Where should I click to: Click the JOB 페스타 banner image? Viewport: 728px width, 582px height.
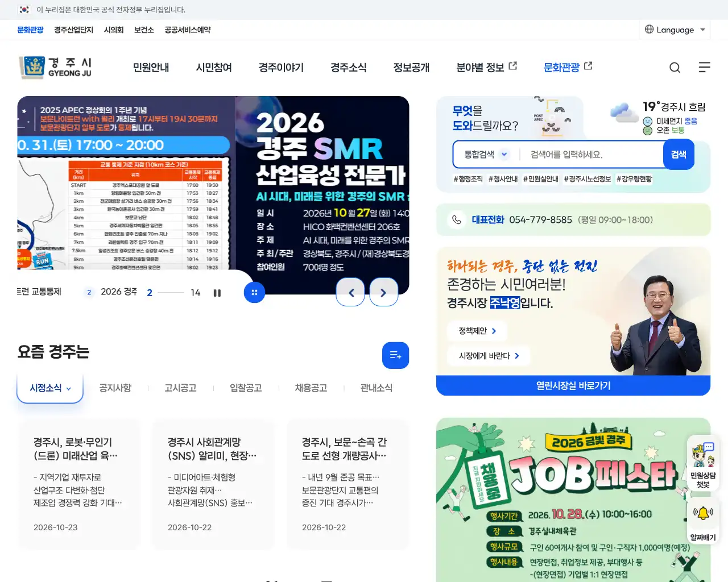(573, 500)
